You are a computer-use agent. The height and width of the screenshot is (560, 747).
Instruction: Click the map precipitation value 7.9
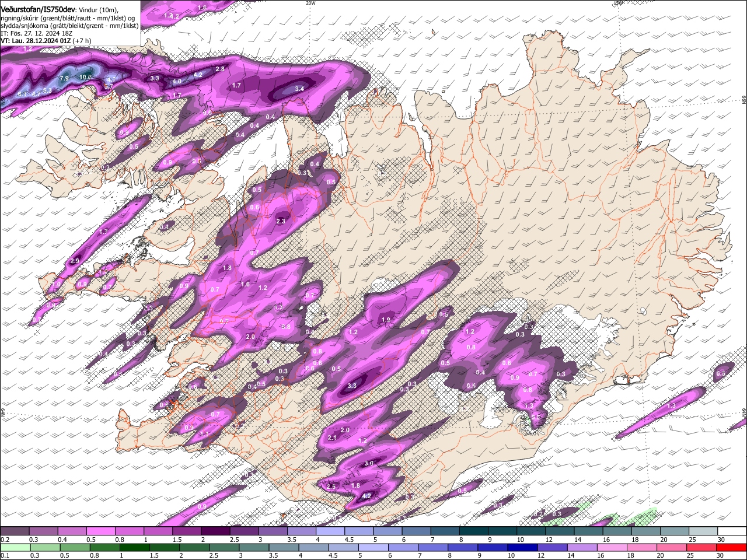(64, 78)
